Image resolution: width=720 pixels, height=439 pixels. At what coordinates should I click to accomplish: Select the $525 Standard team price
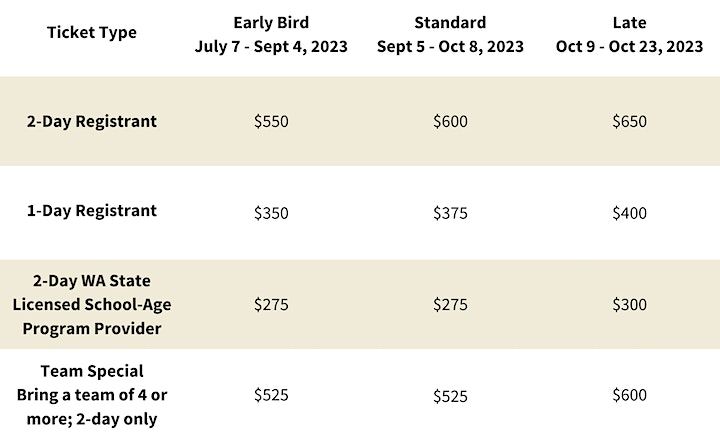[450, 396]
